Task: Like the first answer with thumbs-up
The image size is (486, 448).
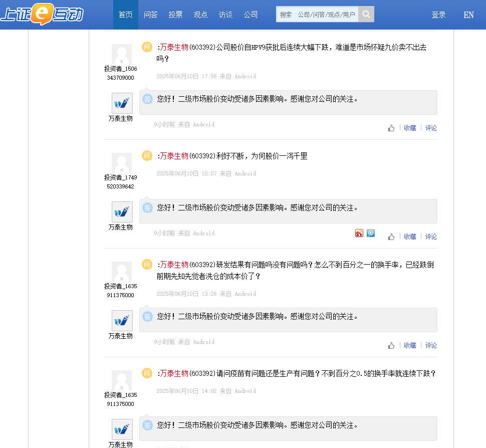Action: [x=391, y=128]
